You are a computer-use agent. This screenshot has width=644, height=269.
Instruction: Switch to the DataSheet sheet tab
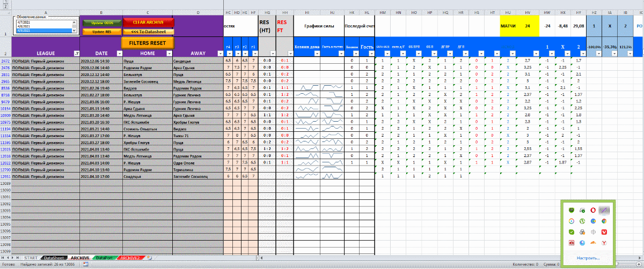tap(54, 258)
